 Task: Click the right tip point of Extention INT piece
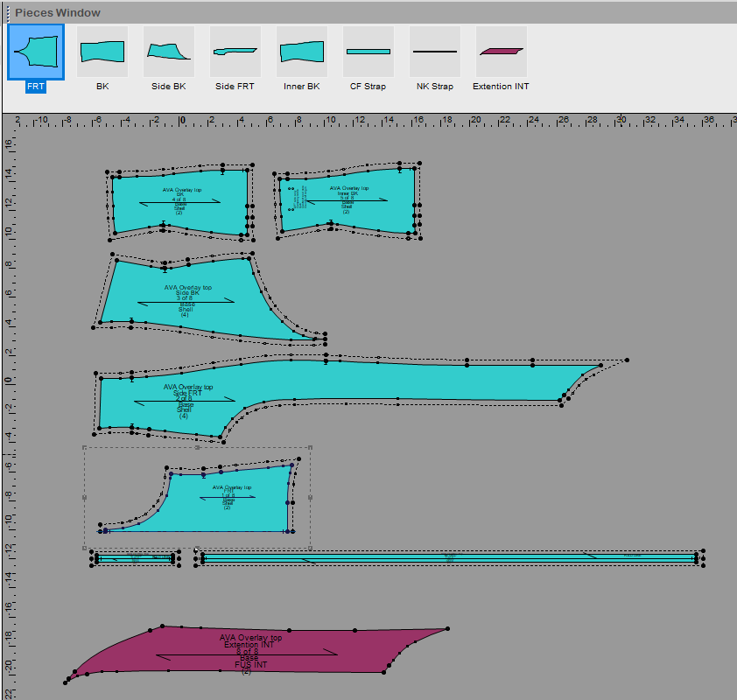tap(447, 628)
